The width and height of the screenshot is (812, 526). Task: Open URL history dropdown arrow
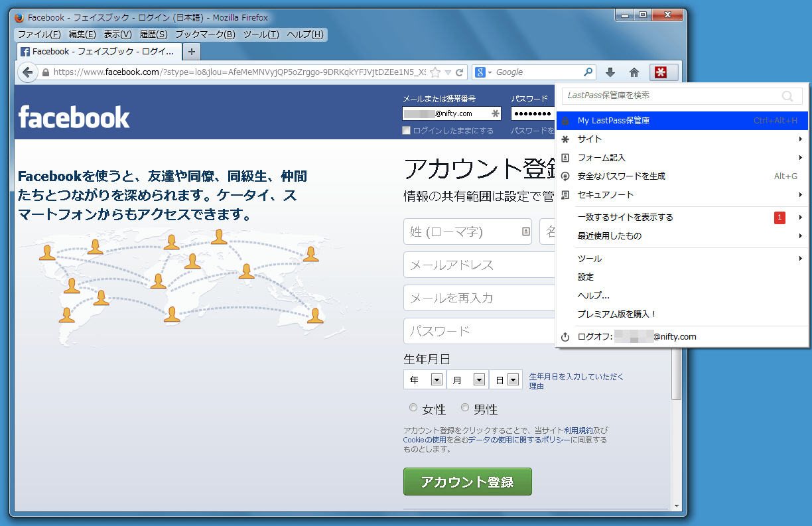pyautogui.click(x=448, y=72)
